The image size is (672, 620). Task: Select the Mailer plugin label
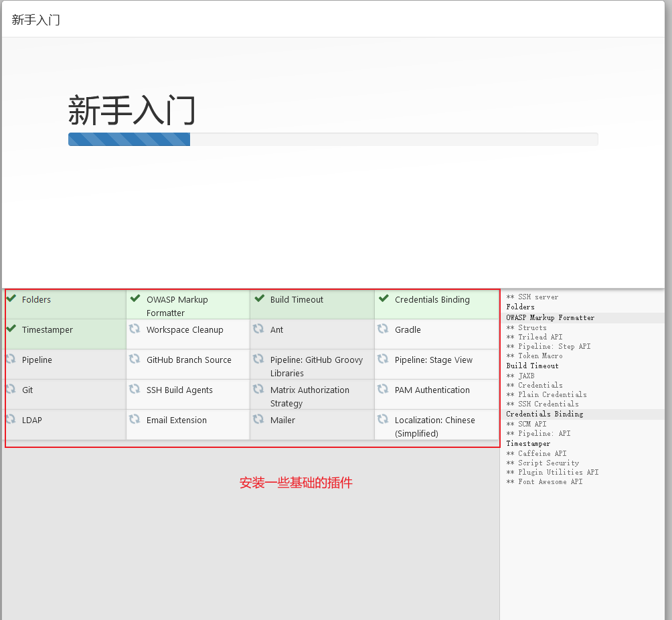pos(282,420)
